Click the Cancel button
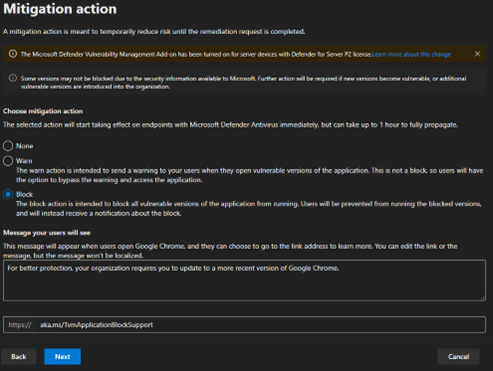This screenshot has width=493, height=371. [x=458, y=357]
